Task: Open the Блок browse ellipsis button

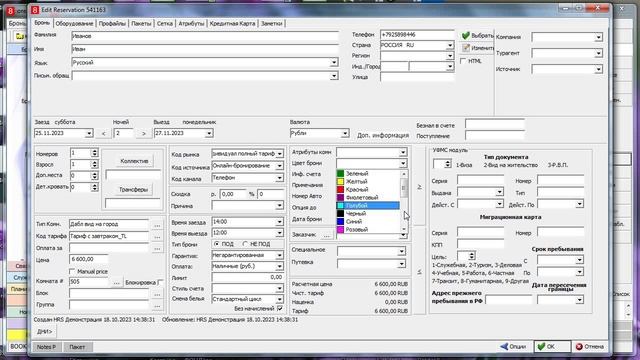Action: [157, 294]
